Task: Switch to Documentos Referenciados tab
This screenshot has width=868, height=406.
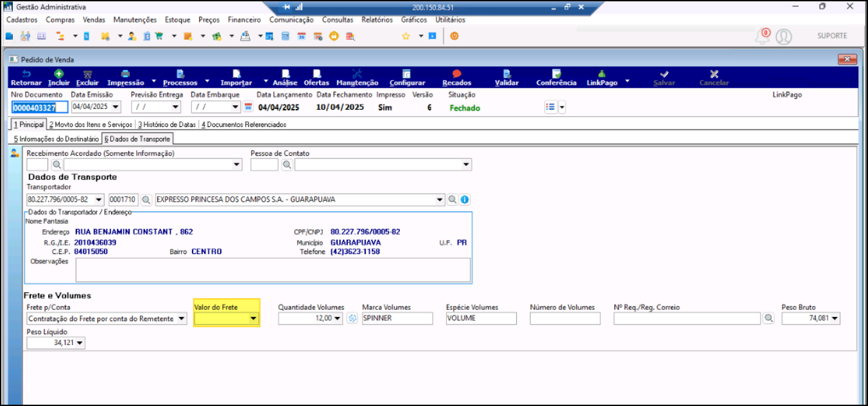Action: 244,124
